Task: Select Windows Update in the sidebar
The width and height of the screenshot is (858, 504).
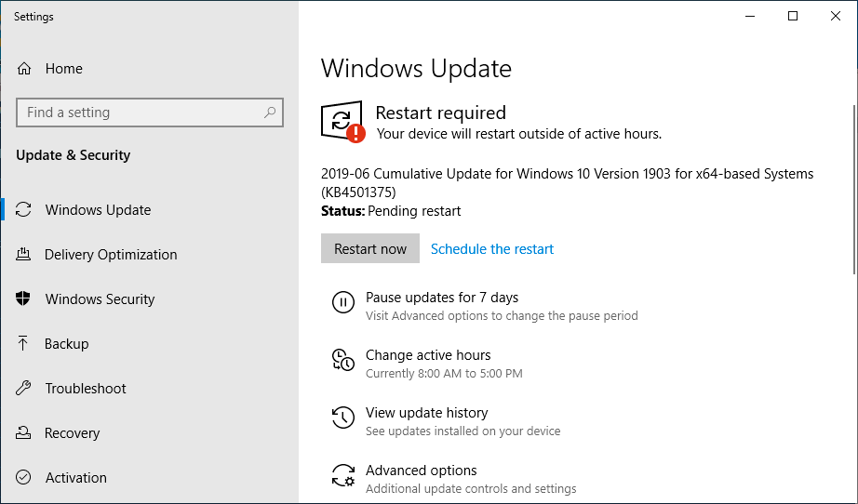Action: tap(98, 210)
